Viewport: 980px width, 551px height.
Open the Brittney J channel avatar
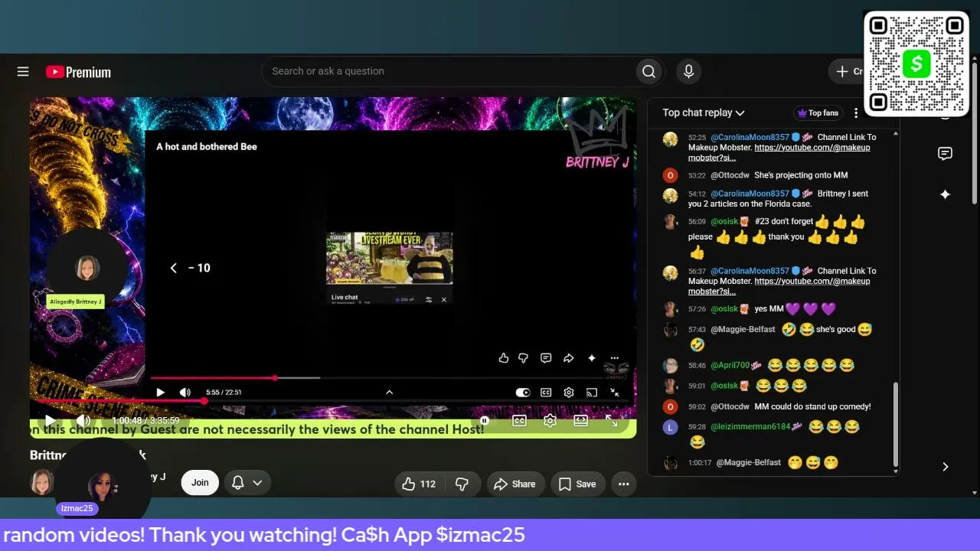click(42, 482)
